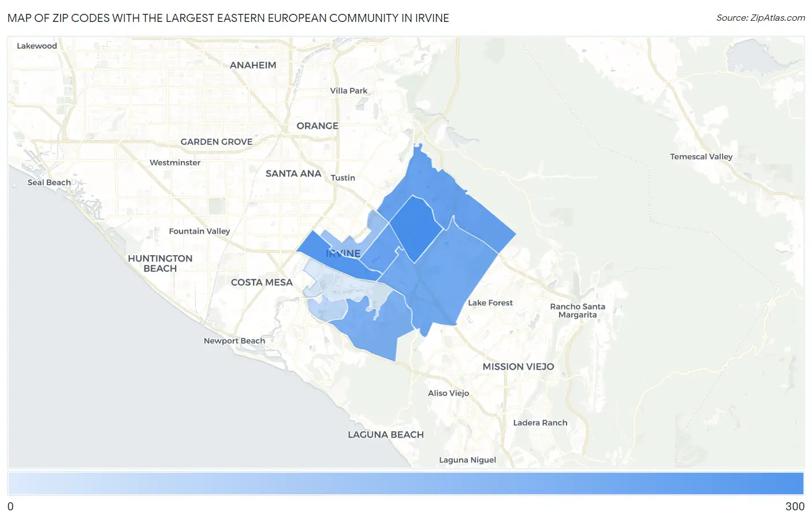Click the ORANGE city label
The image size is (812, 519).
coord(318,126)
